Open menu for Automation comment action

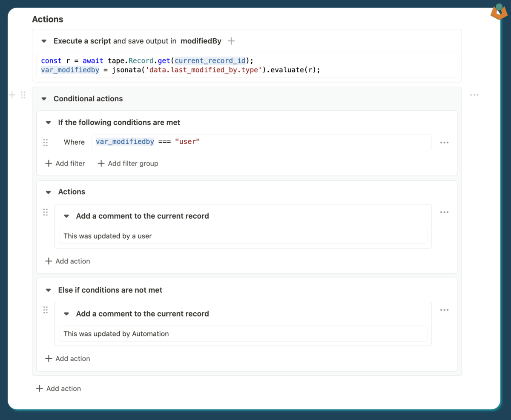tap(444, 310)
